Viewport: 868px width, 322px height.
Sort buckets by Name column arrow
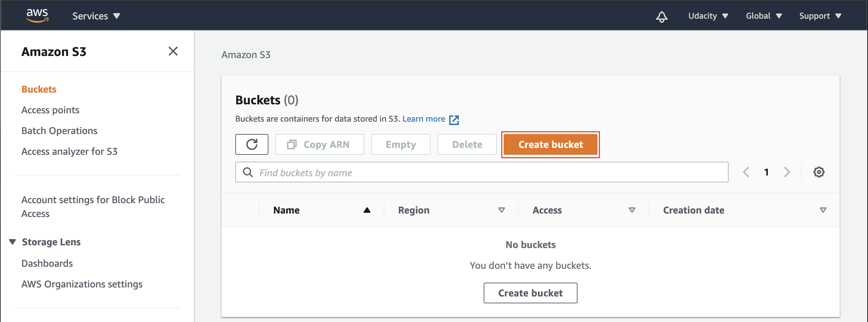point(367,210)
